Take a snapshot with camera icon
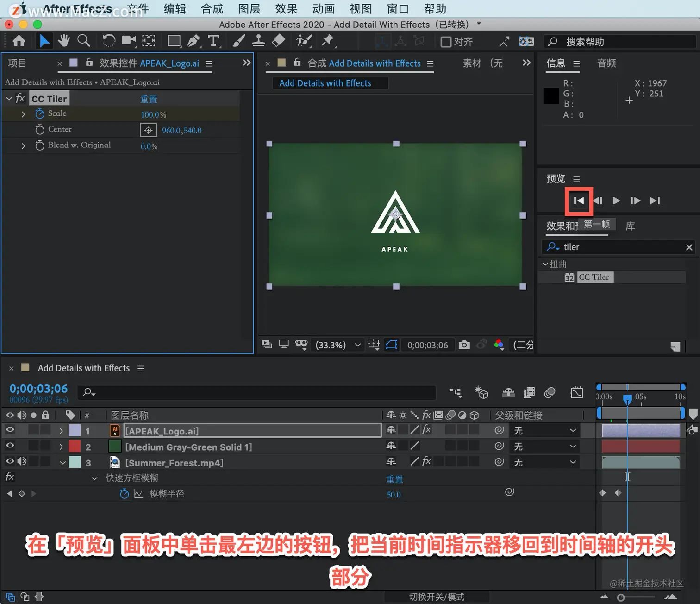Viewport: 700px width, 604px height. pyautogui.click(x=464, y=345)
